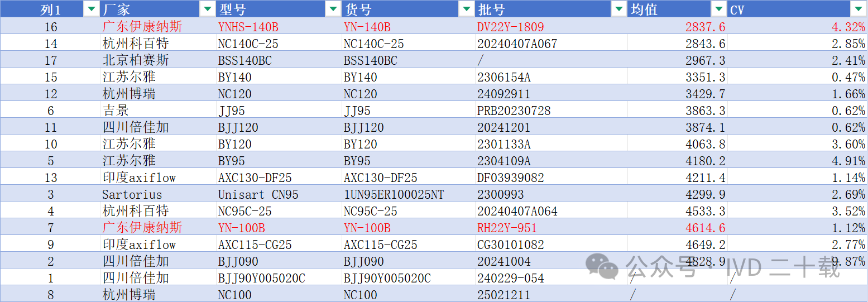Open the CV column filter dropdown
The image size is (868, 302).
click(858, 9)
